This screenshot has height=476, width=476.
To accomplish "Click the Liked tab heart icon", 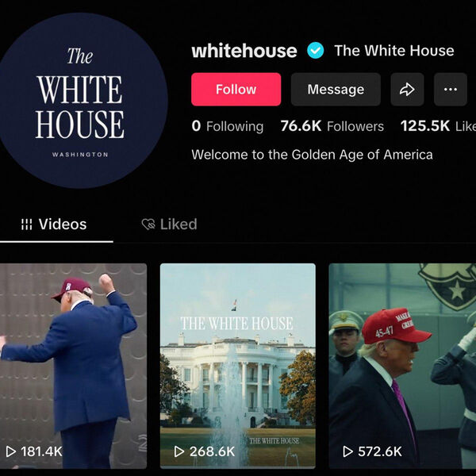I will pyautogui.click(x=148, y=225).
